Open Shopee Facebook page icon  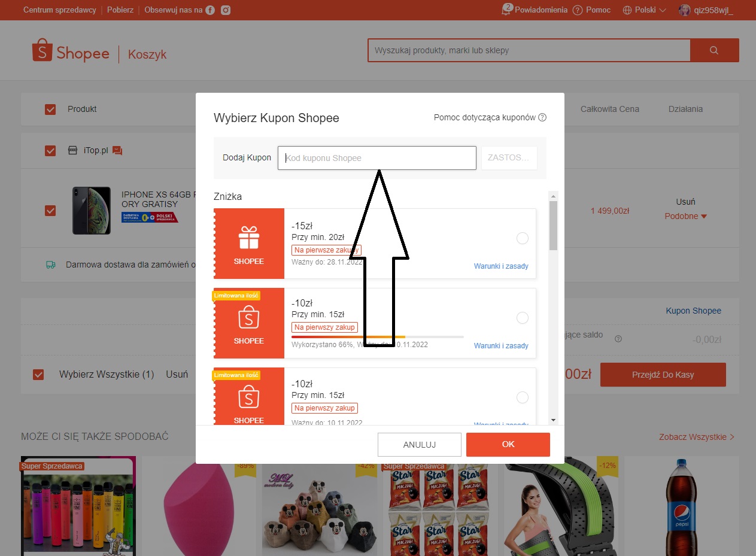tap(210, 10)
